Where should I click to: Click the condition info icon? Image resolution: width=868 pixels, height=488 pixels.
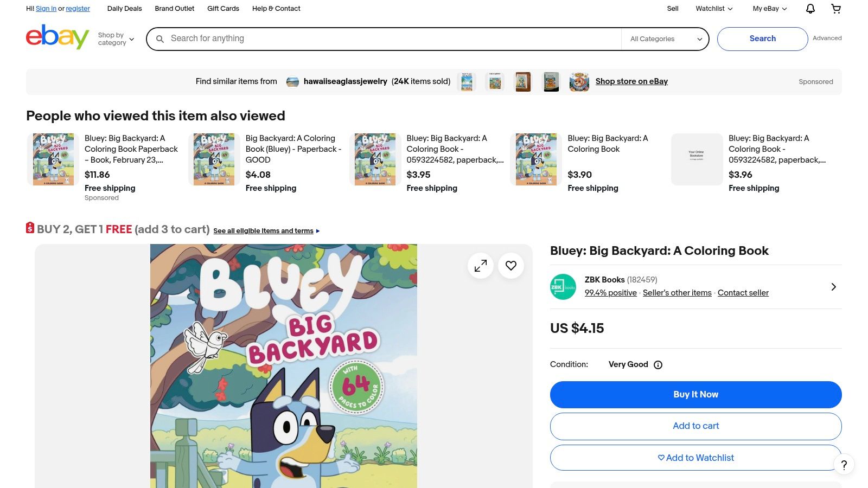(x=658, y=365)
